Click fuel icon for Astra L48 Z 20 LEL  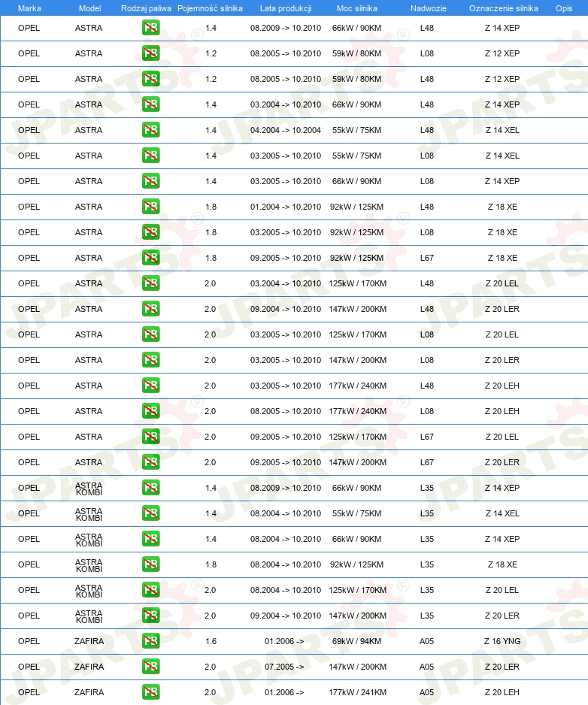[x=150, y=283]
